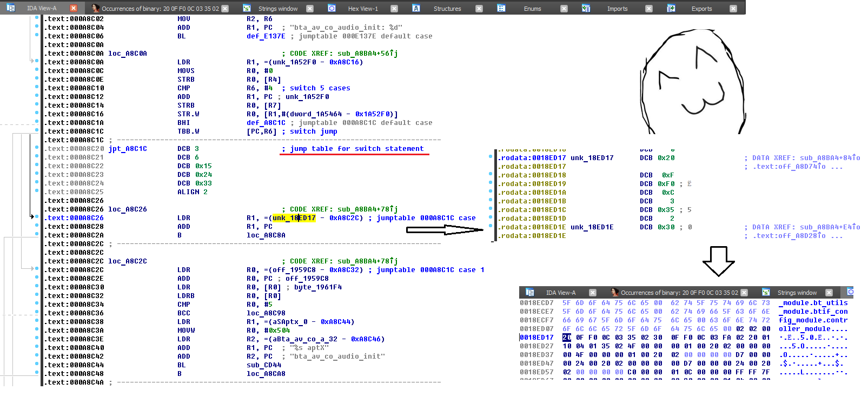
Task: Click highlighted byte 20 at 0018ED17 in hex
Action: [567, 338]
